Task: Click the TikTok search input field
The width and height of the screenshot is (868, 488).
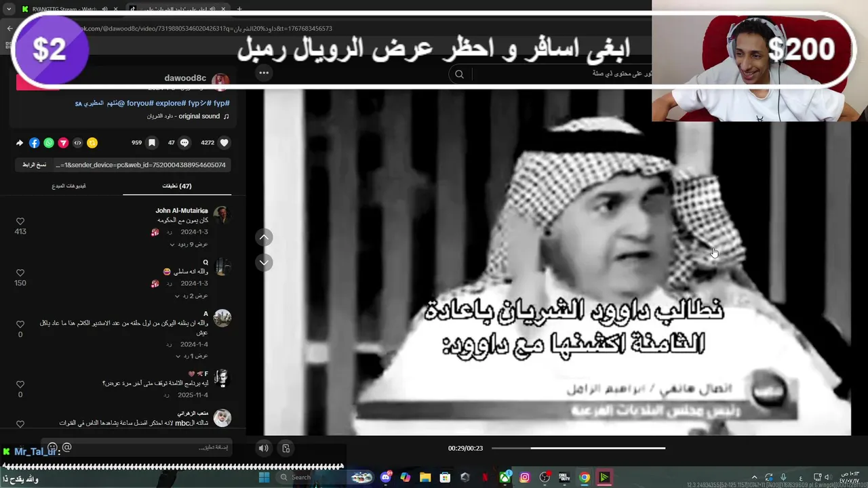Action: pos(561,74)
